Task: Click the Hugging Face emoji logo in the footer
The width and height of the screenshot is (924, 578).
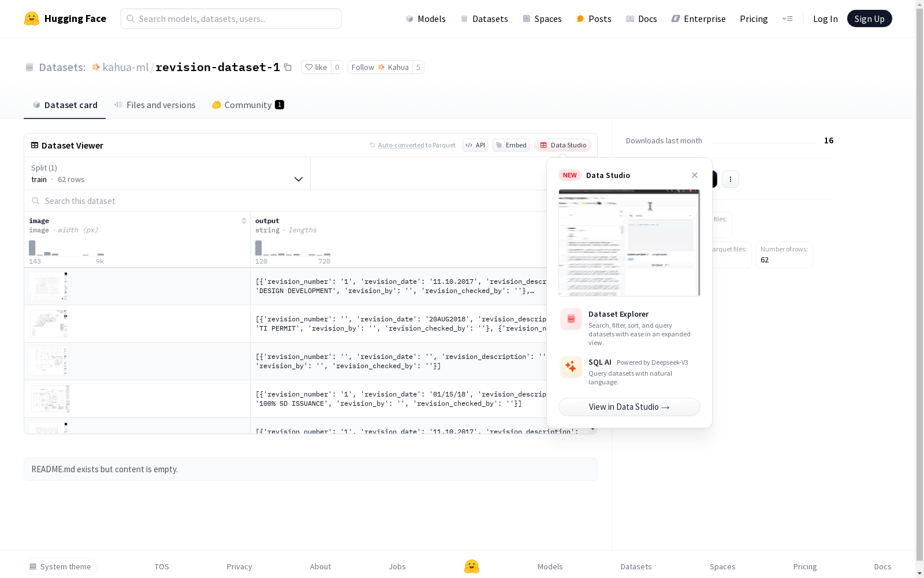Action: point(472,566)
